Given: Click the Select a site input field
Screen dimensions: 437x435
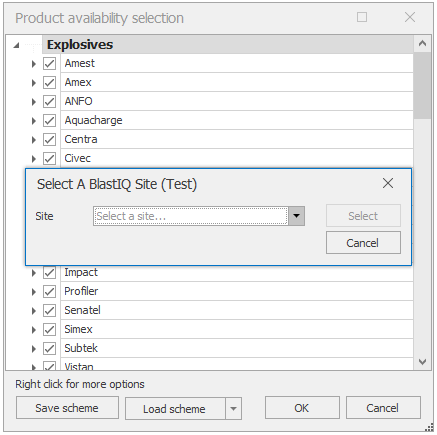Looking at the screenshot, I should pyautogui.click(x=191, y=216).
